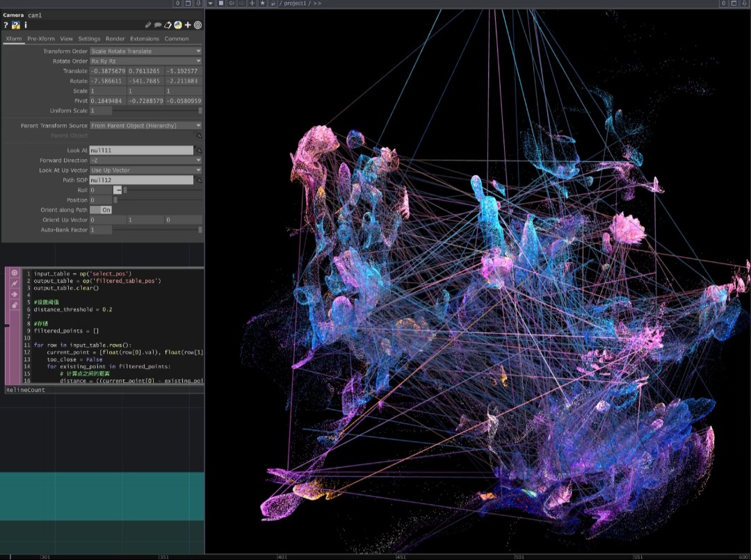Toggle the lock flag on the script node
This screenshot has height=560, width=751.
(x=15, y=306)
